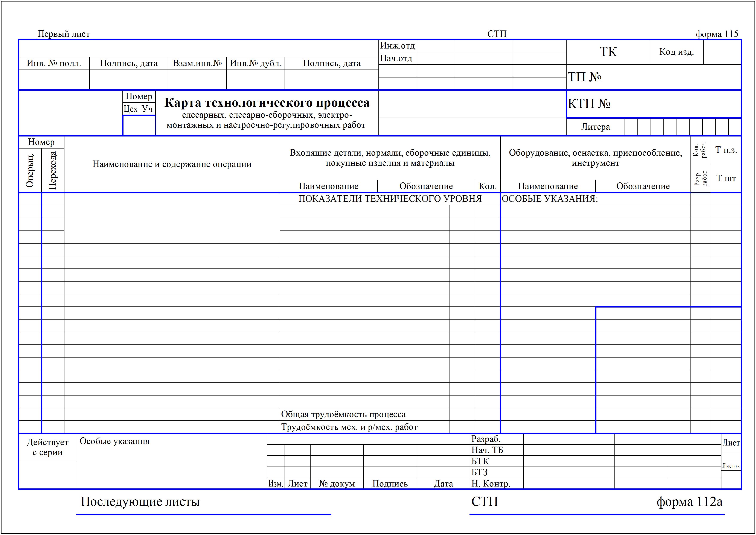The height and width of the screenshot is (535, 756).
Task: Click the Литера label
Action: (x=595, y=127)
